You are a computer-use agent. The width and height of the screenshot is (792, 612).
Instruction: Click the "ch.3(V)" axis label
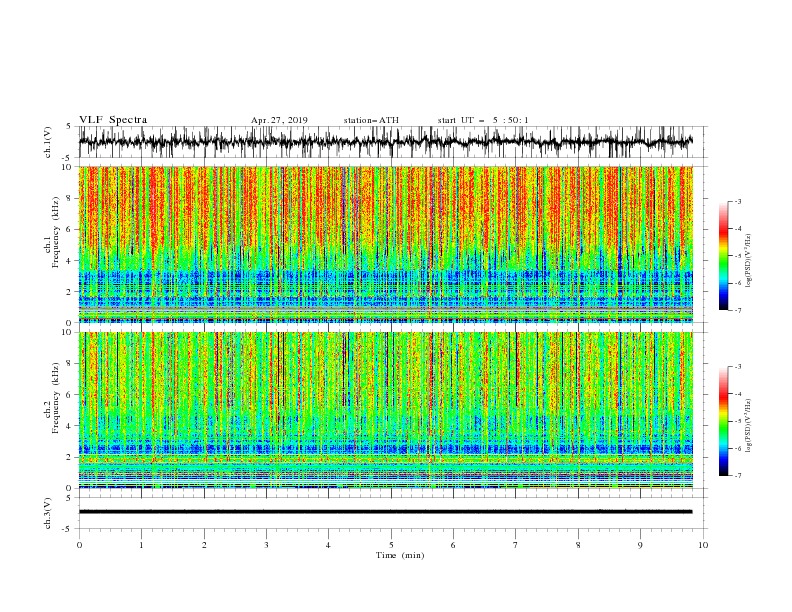click(x=48, y=513)
